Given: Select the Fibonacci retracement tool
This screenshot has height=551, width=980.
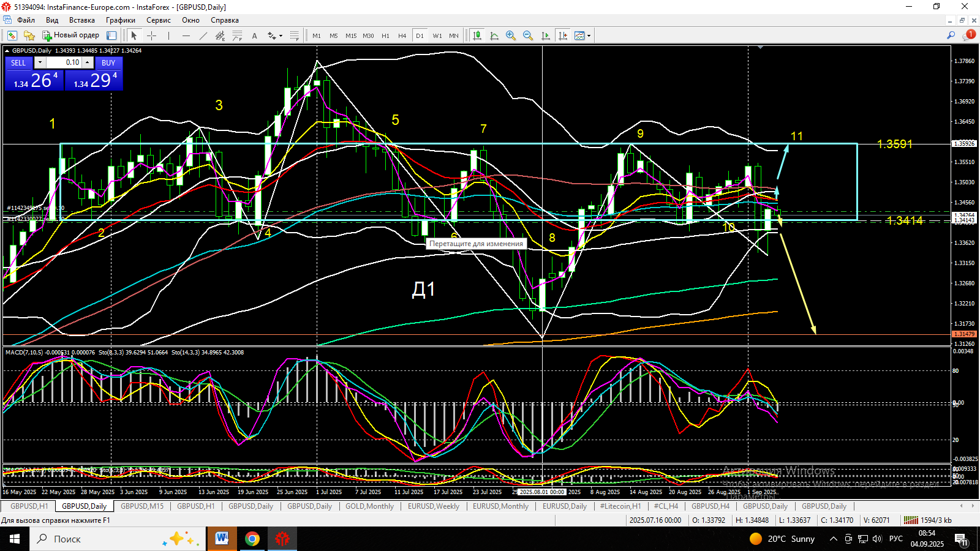Looking at the screenshot, I should (x=238, y=36).
